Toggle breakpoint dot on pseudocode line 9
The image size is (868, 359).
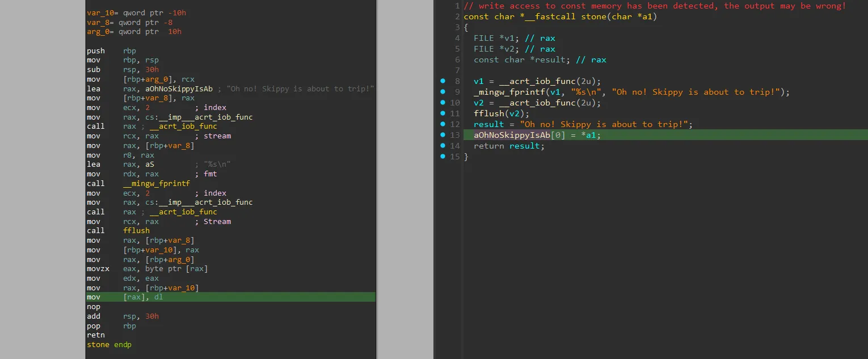point(443,92)
